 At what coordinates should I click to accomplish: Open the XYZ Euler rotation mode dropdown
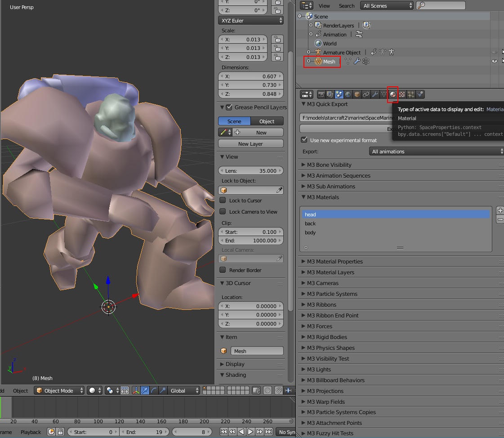(251, 21)
